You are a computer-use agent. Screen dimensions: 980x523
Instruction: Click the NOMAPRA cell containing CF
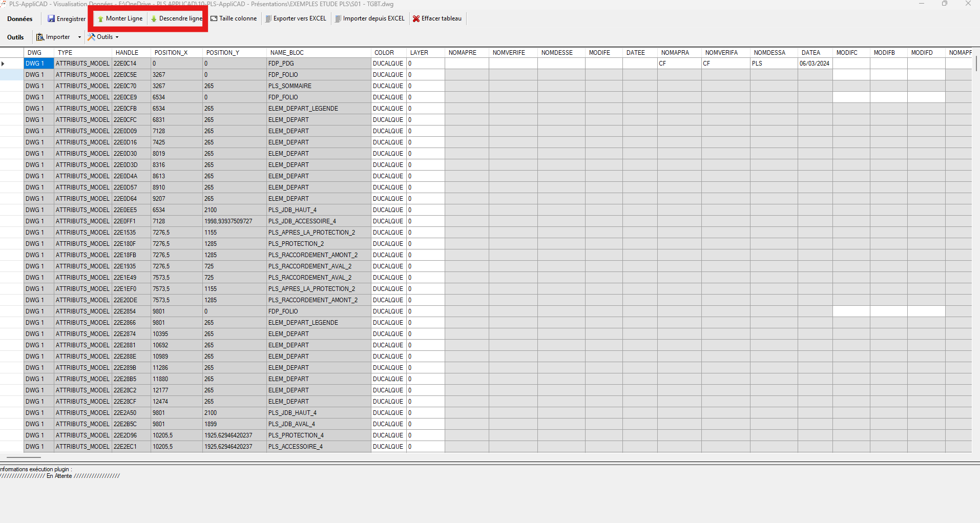679,64
